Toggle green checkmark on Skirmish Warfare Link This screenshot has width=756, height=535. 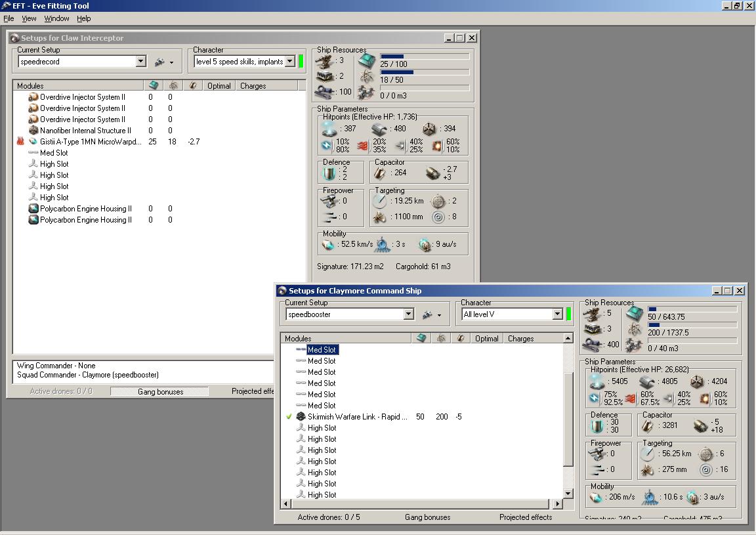click(x=289, y=416)
